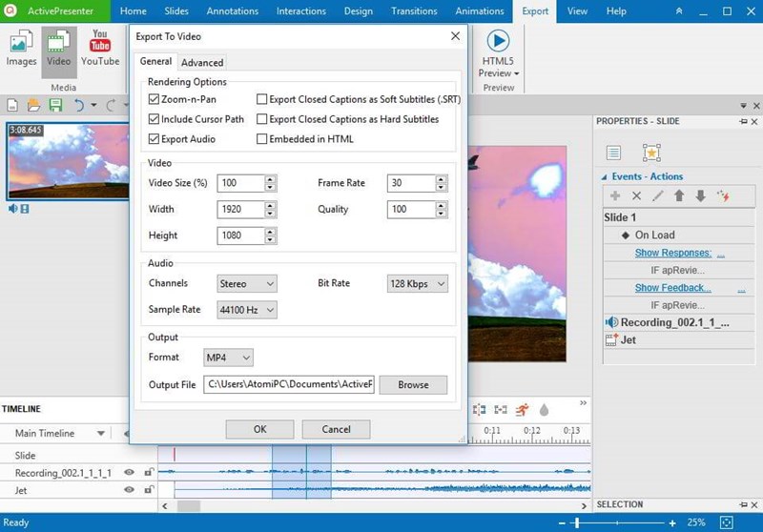Click split clip icon in timeline toolbar
Viewport: 763px width, 532px height.
[480, 410]
